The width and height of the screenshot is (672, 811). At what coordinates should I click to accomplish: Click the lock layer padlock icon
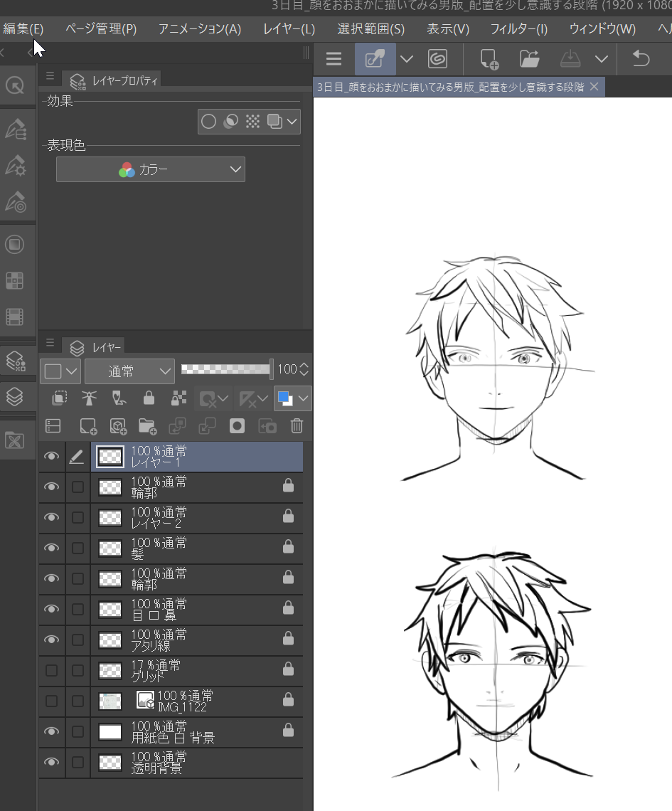(149, 398)
